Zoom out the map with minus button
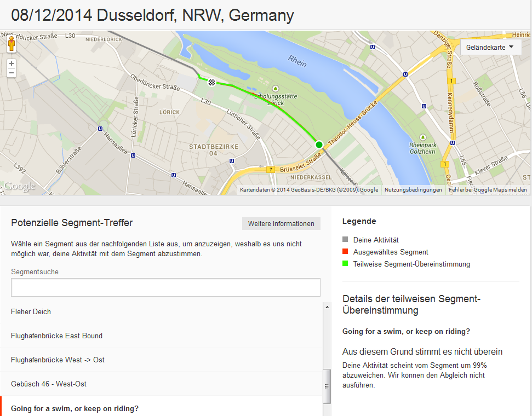Screen dimensions: 532x416 [x=12, y=73]
